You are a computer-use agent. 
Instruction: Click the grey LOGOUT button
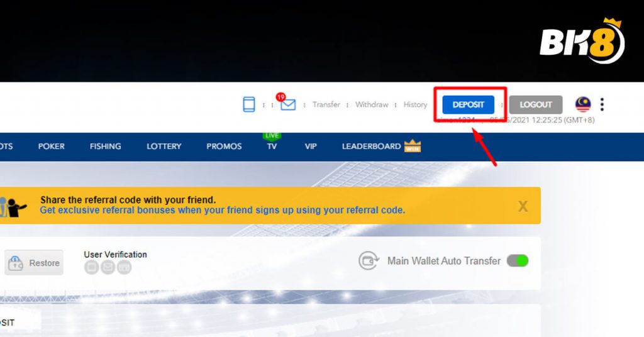536,104
